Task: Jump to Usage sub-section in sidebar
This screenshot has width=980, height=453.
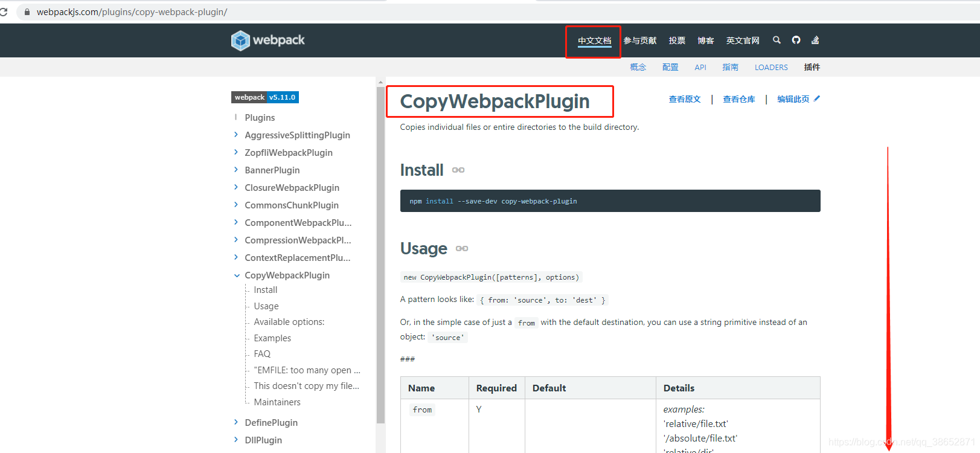Action: click(x=266, y=306)
